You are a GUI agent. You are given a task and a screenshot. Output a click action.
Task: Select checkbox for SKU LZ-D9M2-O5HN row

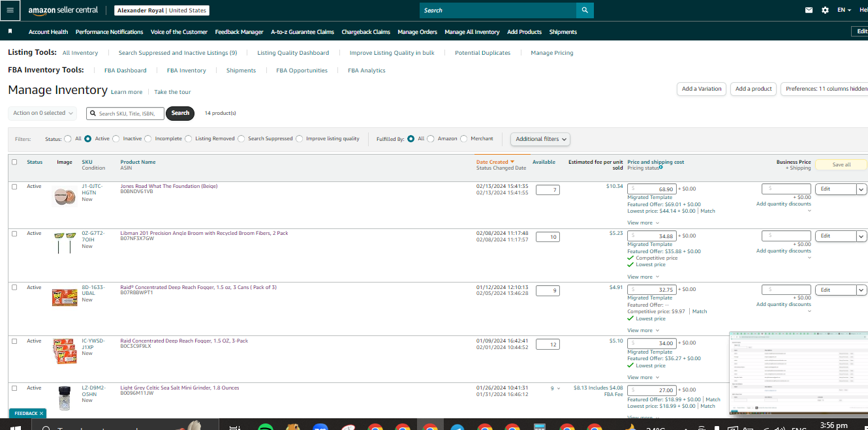click(14, 388)
